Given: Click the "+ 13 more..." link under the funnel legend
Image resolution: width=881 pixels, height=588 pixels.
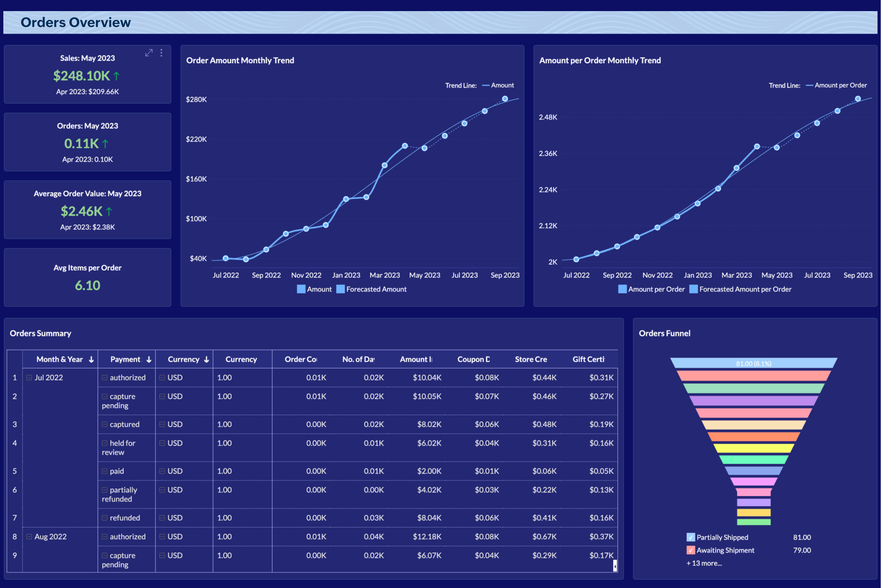Looking at the screenshot, I should click(703, 563).
